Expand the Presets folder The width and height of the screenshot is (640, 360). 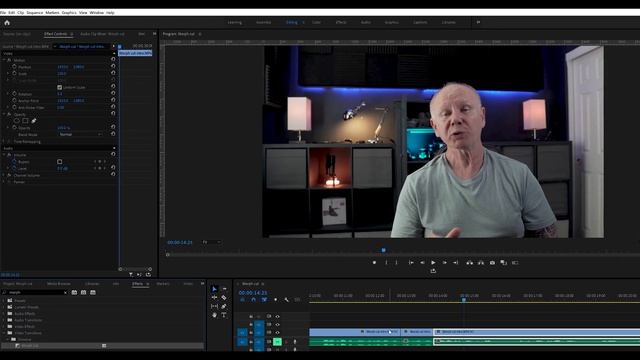4,300
